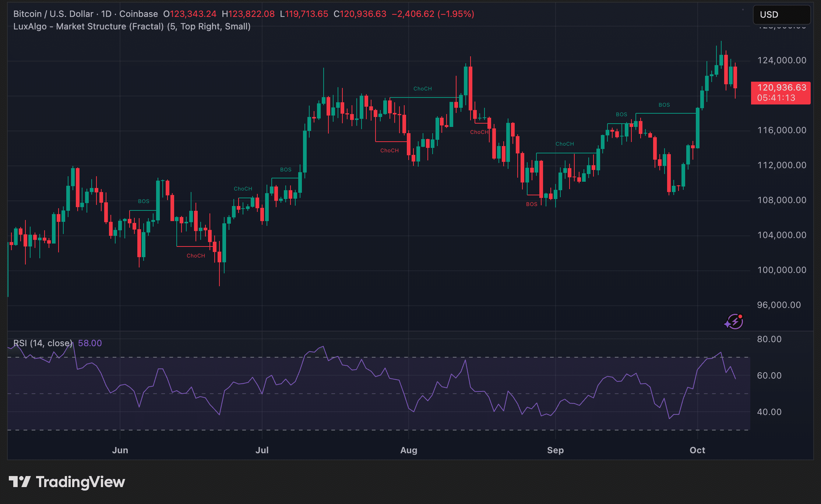Screen dimensions: 821x504
Task: Click the ChoCH label above the August peak
Action: 422,88
